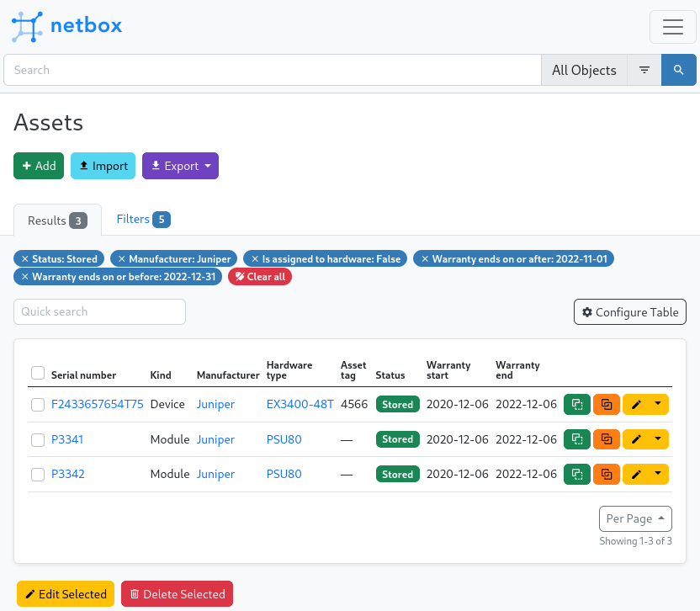700x611 pixels.
Task: Remove Warranty ends on or before filter
Action: pyautogui.click(x=25, y=277)
